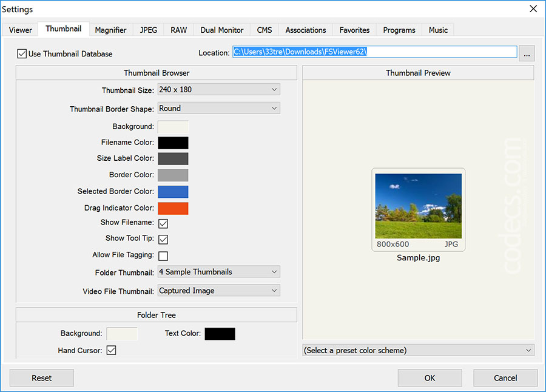Image resolution: width=546 pixels, height=392 pixels.
Task: Click the Sample.jpg filename label
Action: coord(418,258)
